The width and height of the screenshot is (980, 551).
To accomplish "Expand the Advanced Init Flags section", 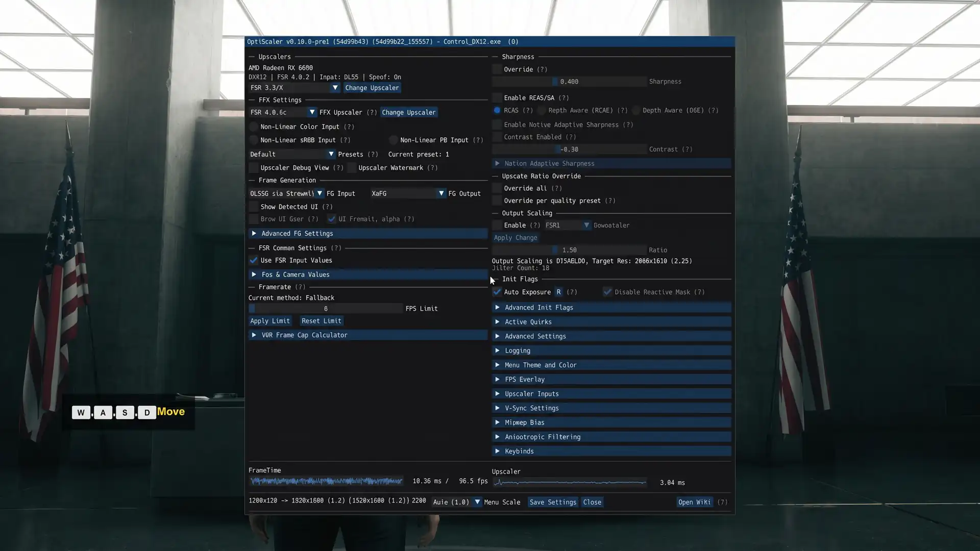I will (611, 308).
